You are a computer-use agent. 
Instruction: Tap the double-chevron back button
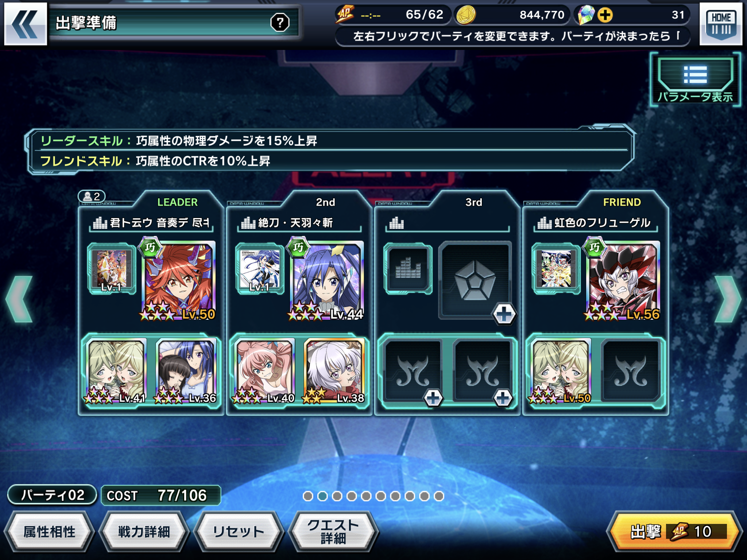coord(25,24)
